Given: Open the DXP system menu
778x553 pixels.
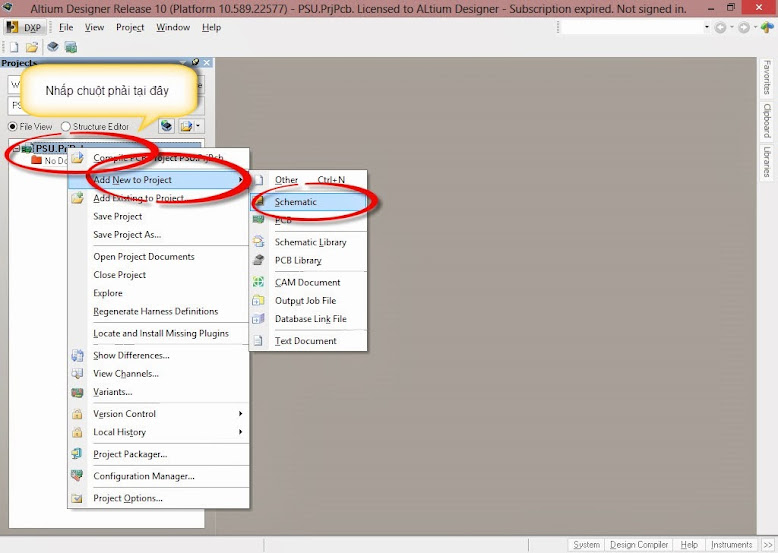Looking at the screenshot, I should 25,27.
